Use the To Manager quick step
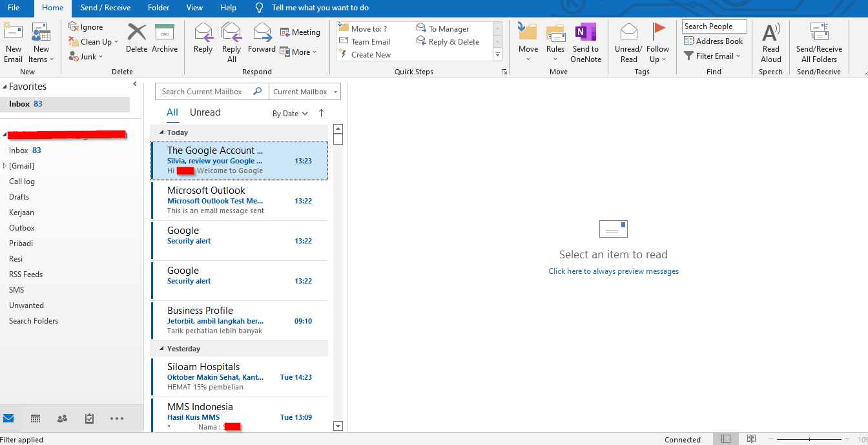This screenshot has height=445, width=868. point(443,29)
